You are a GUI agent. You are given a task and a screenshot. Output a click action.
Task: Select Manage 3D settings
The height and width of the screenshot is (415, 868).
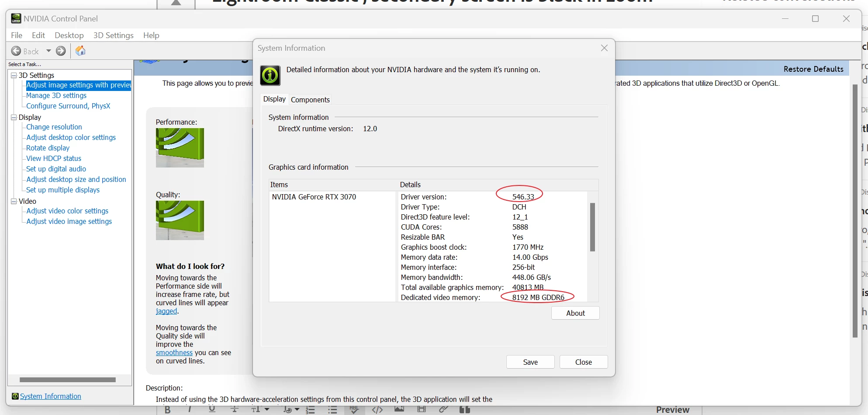pos(56,96)
